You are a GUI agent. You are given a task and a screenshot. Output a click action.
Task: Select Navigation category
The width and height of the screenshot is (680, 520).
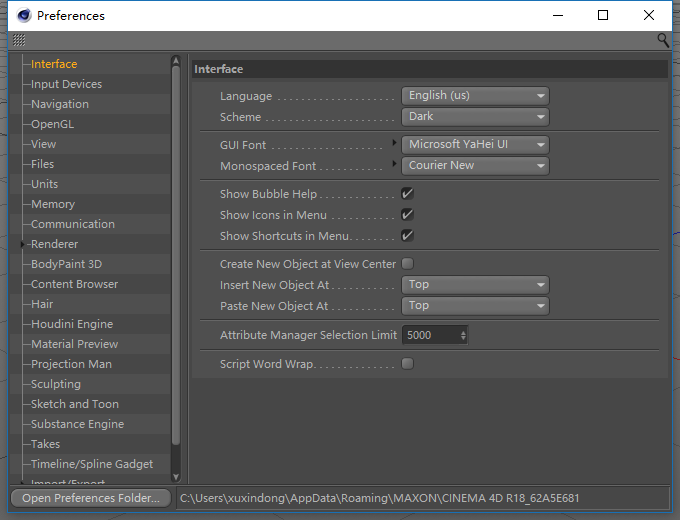coord(60,104)
